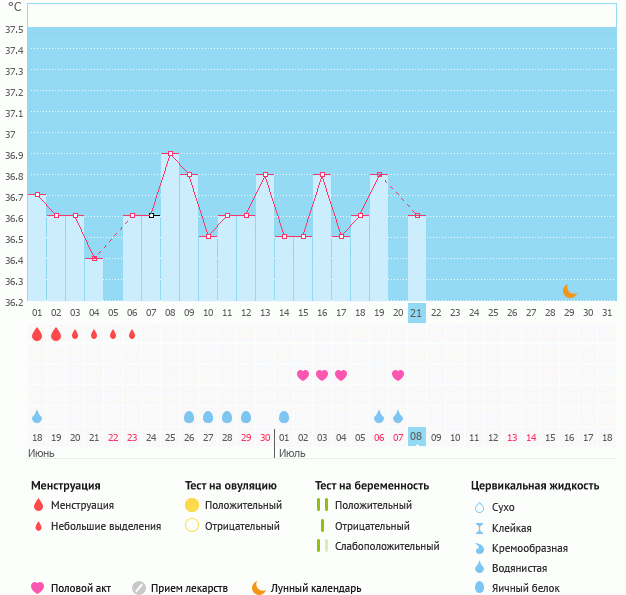
Task: Click the orange moon 'Лунный календарь' legend icon
Action: coord(259,588)
